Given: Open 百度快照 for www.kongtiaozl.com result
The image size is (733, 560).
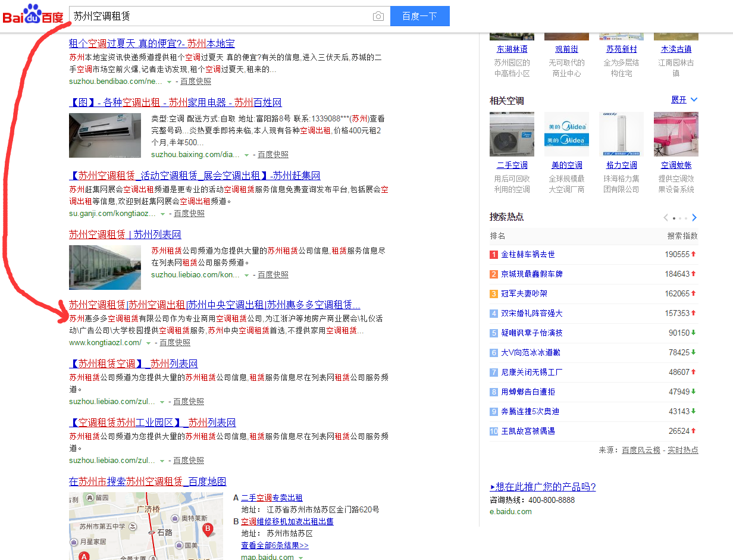Looking at the screenshot, I should click(x=175, y=343).
